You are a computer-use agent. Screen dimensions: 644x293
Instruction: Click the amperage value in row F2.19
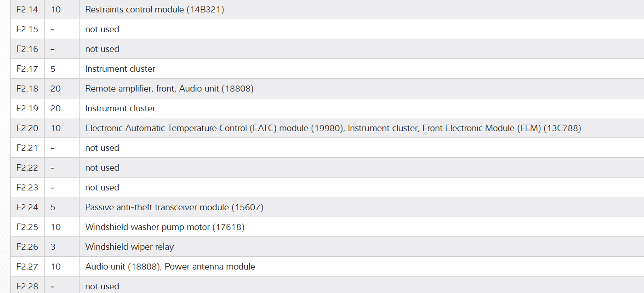pyautogui.click(x=55, y=108)
